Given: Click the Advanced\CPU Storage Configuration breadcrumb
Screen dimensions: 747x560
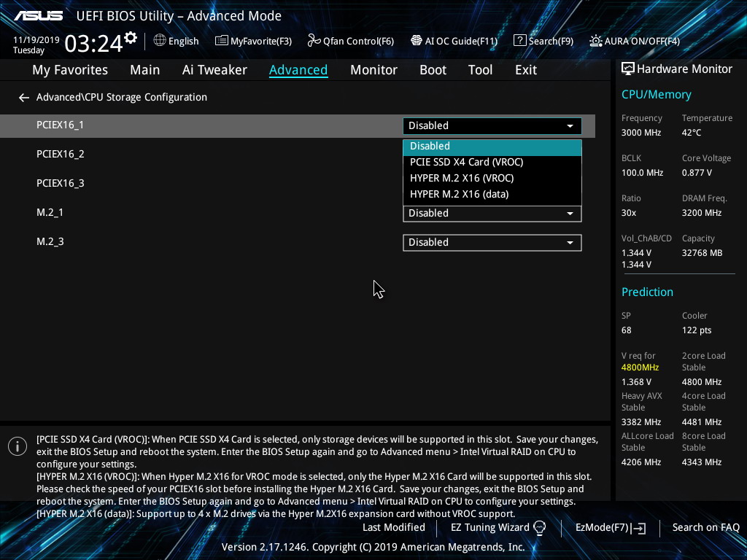Looking at the screenshot, I should [122, 97].
